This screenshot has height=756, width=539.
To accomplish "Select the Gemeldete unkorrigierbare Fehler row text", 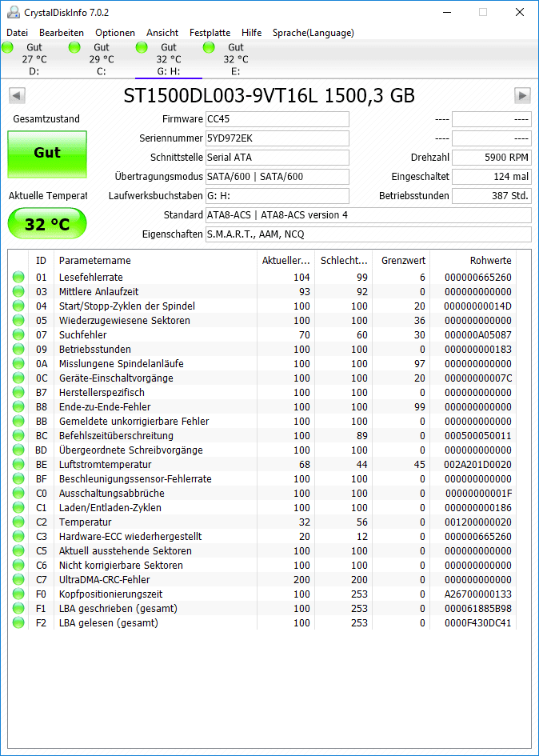I will pos(134,422).
